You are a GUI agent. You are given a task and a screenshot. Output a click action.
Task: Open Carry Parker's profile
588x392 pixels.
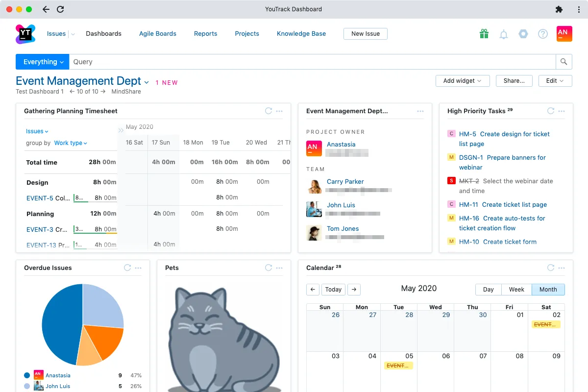coord(345,181)
